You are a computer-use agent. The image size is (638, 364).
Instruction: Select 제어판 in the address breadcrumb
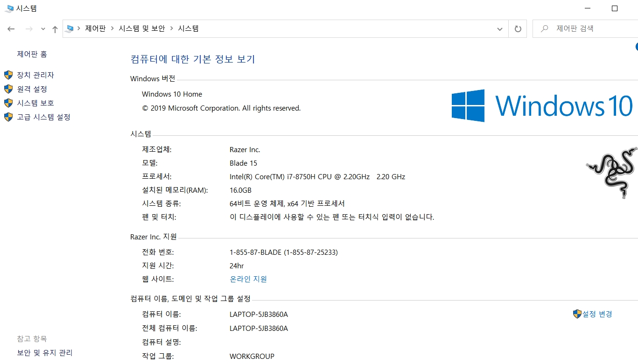click(x=95, y=28)
